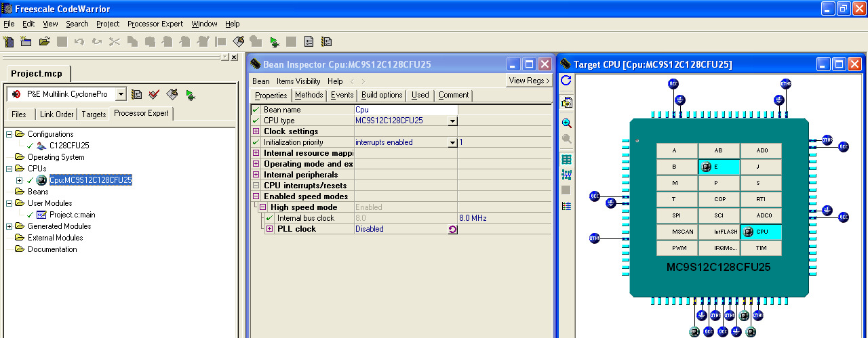Viewport: 868px width, 338px height.
Task: Click the New Project wizard toolbar icon
Action: click(26, 41)
